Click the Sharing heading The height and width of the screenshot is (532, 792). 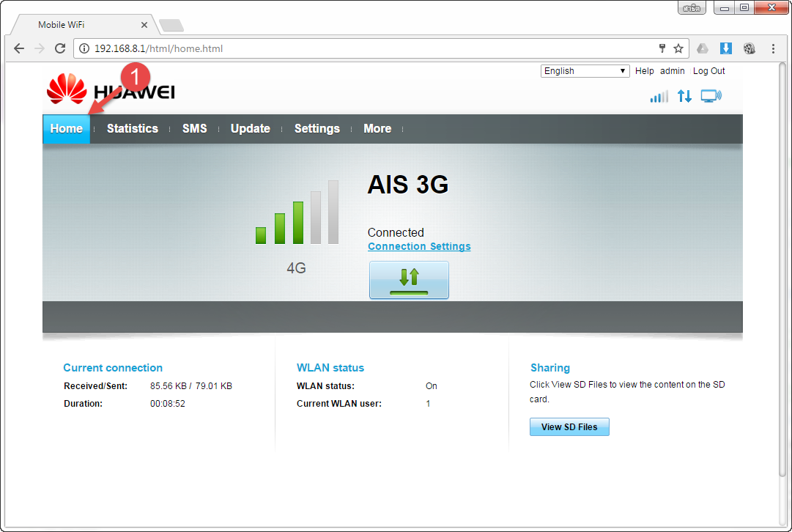click(x=550, y=368)
